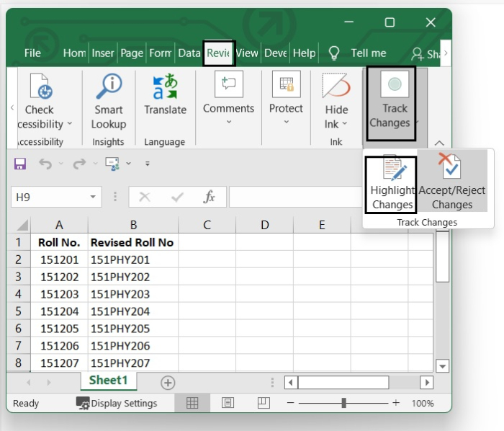Add a new sheet with plus button
504x431 pixels.
click(x=168, y=382)
